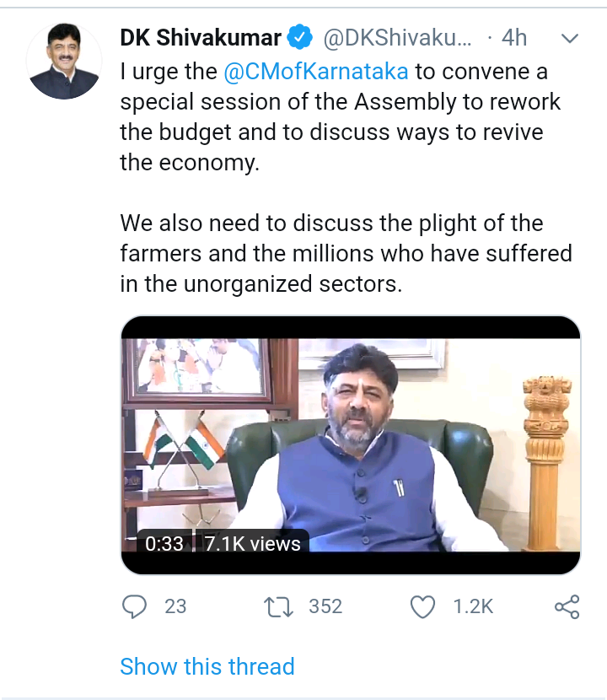Click the blue verified badge icon
Screen dimensions: 607x700
point(299,37)
